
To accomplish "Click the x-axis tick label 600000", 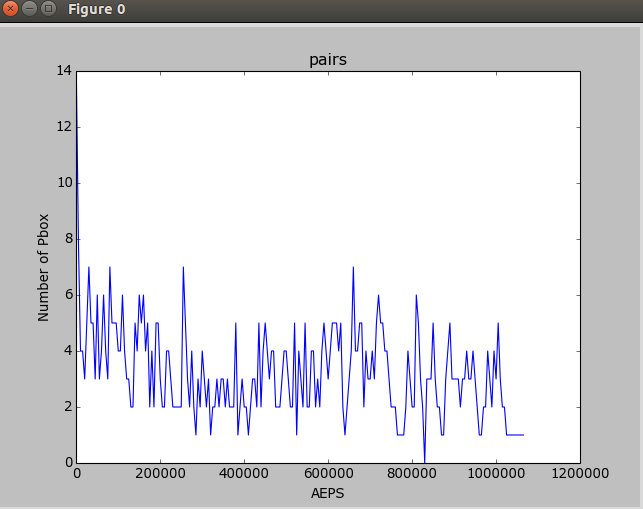I will (x=328, y=474).
